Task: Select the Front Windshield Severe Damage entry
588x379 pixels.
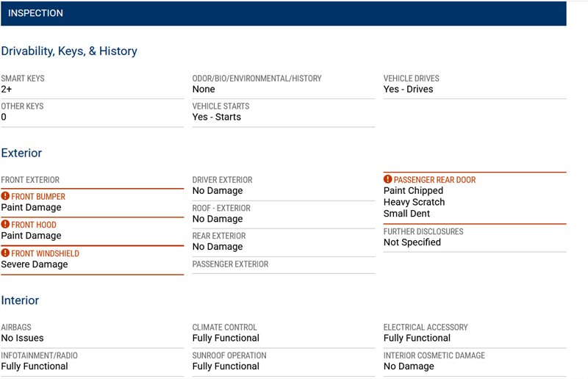Action: [35, 264]
